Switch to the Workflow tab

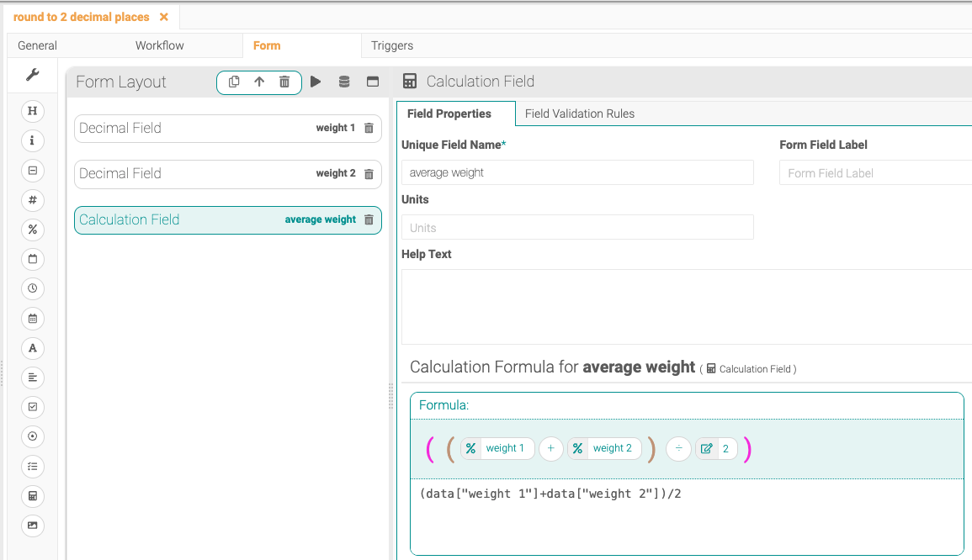click(x=159, y=45)
